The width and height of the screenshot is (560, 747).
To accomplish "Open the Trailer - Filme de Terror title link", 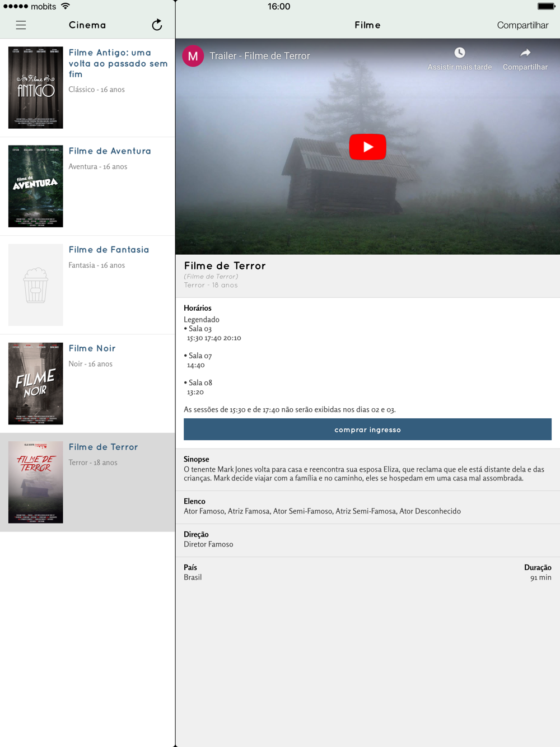I will 260,56.
